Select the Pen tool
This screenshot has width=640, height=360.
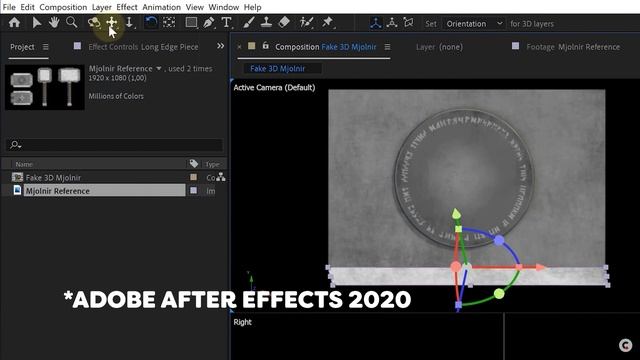tap(209, 22)
